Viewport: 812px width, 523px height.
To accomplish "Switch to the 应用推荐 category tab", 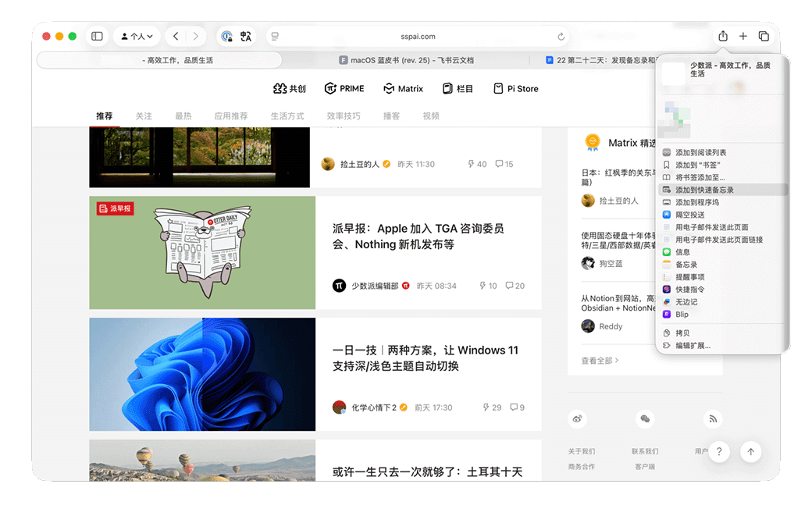I will click(230, 116).
